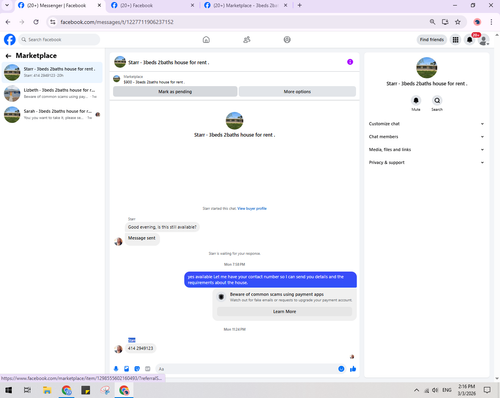This screenshot has height=398, width=500.
Task: Search in conversation icon
Action: point(437,100)
